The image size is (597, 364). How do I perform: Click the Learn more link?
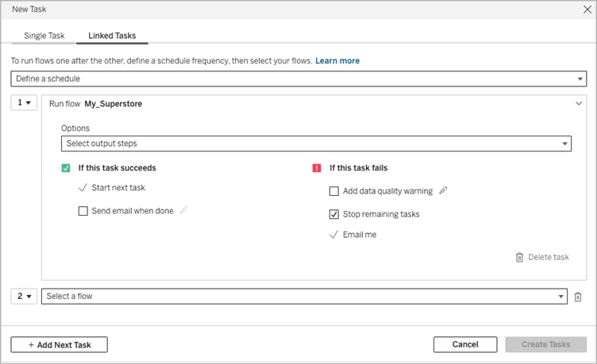coord(337,61)
